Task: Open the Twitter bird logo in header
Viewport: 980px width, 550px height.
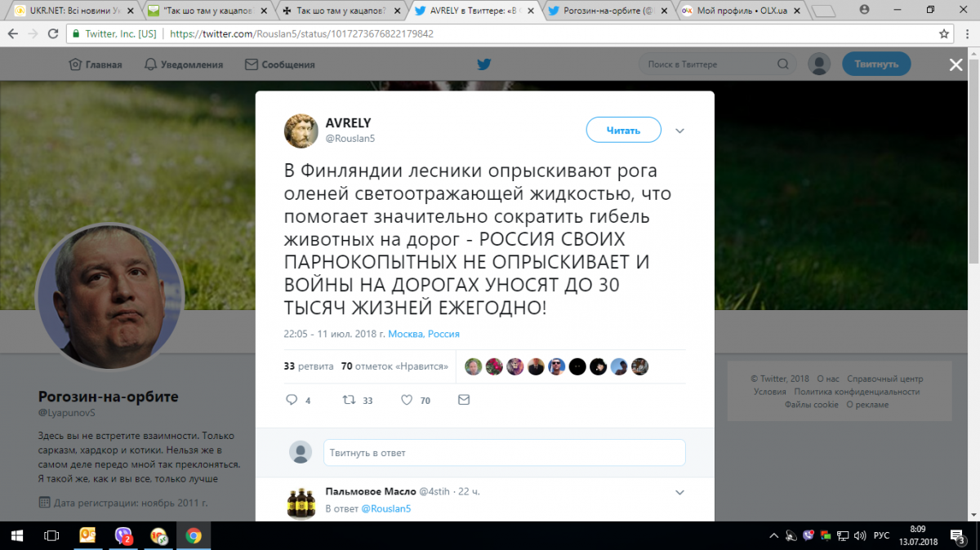Action: [x=483, y=64]
